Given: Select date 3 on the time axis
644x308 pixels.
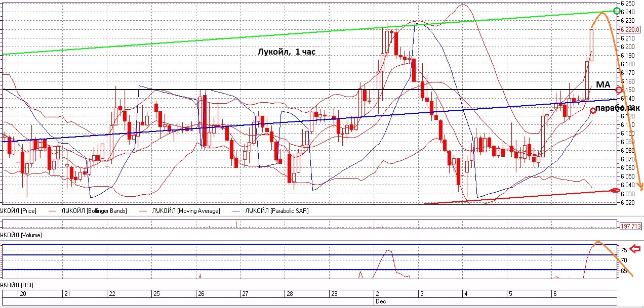Looking at the screenshot, I should click(421, 294).
